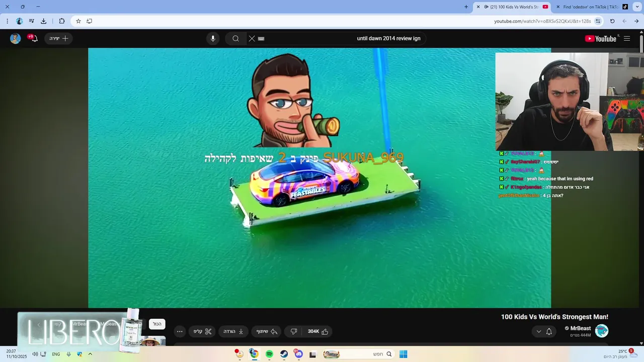Open MrBeast channel avatar
Viewport: 644px width, 362px height.
[x=602, y=331]
